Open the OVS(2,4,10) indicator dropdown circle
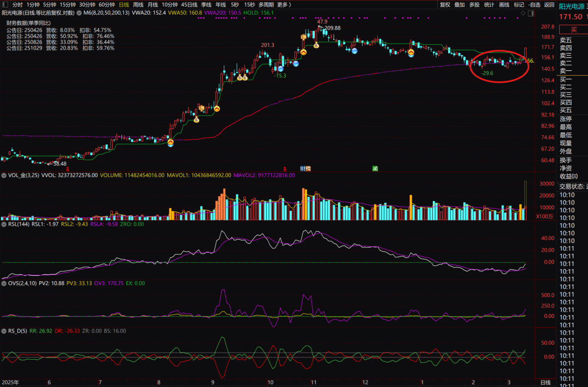588x387 pixels. point(4,283)
